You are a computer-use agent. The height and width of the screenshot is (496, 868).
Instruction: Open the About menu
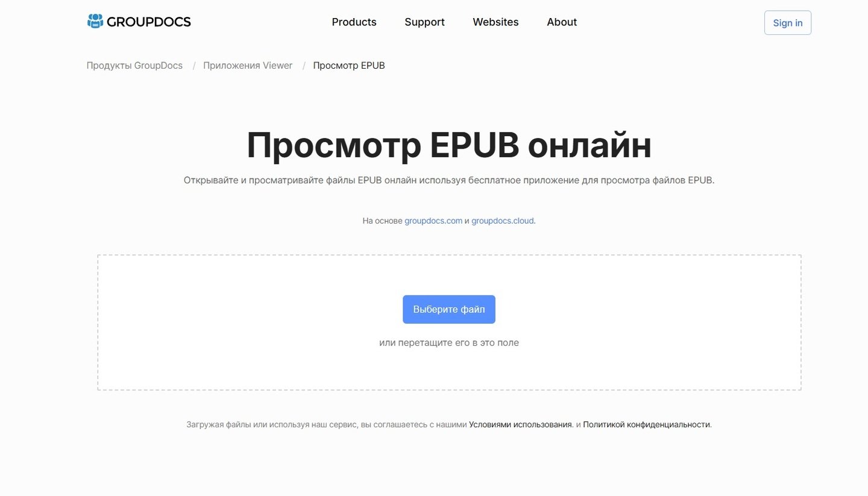tap(561, 22)
